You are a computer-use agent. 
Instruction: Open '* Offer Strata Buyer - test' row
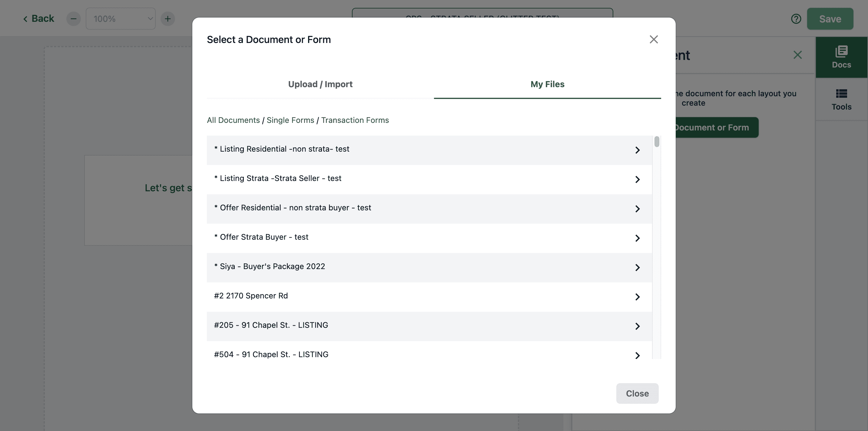coord(429,238)
